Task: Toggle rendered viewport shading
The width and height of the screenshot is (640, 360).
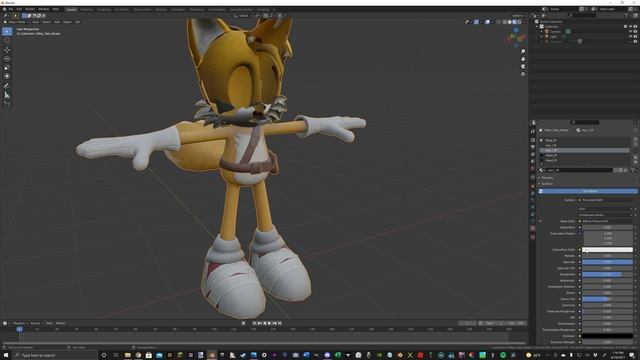Action: click(x=519, y=22)
